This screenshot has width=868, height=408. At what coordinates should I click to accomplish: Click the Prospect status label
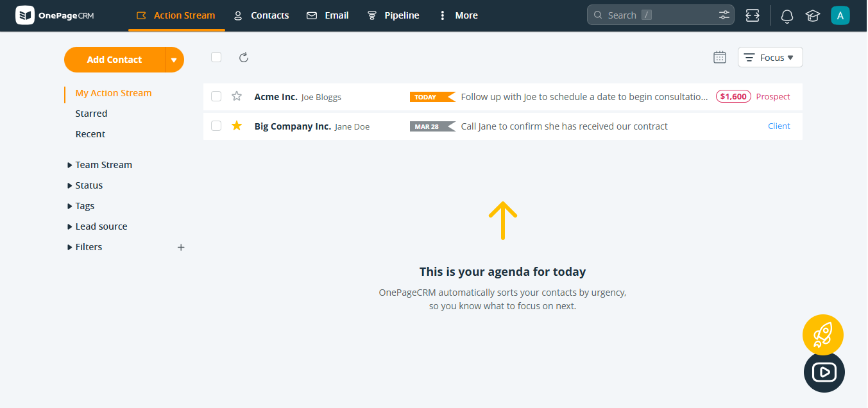(x=773, y=97)
